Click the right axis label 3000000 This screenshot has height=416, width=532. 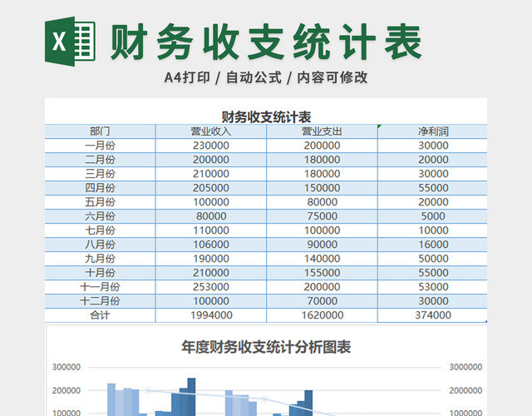click(x=465, y=367)
